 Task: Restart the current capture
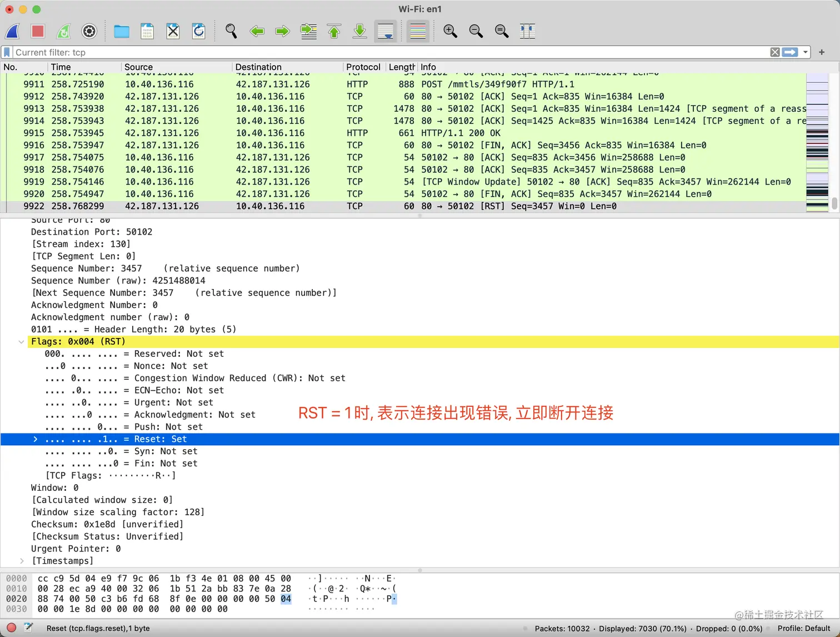click(x=63, y=31)
